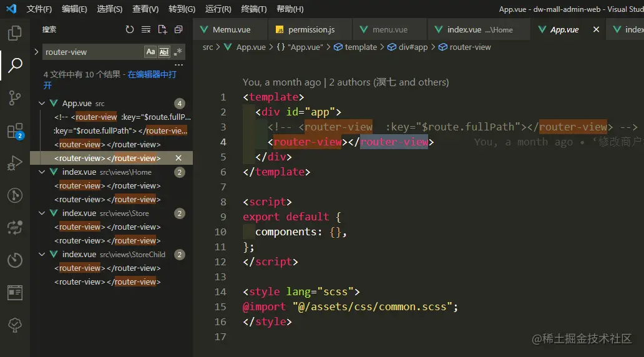Select second router-view result under Store index.vue
The image size is (644, 357).
[107, 241]
